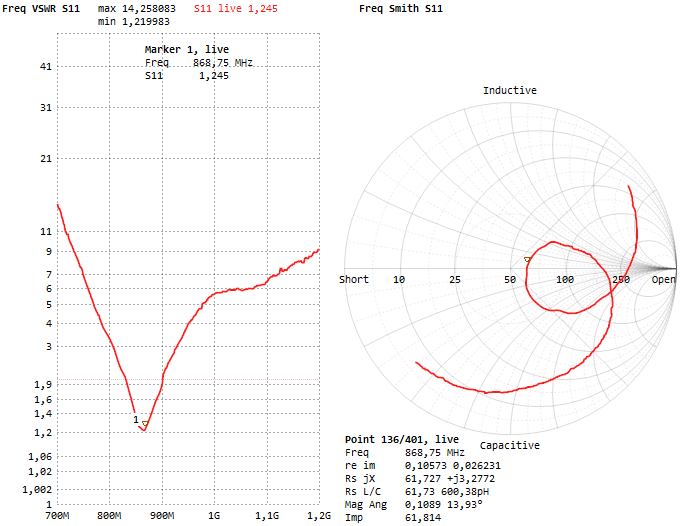
Task: Click the 'Capacitive' label below the Smith chart
Action: (509, 445)
